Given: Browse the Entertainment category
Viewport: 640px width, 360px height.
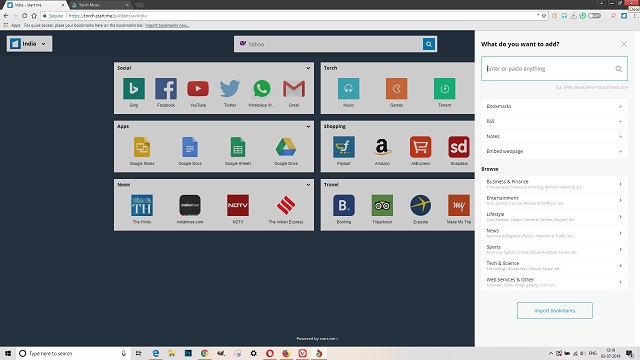Looking at the screenshot, I should tap(554, 200).
